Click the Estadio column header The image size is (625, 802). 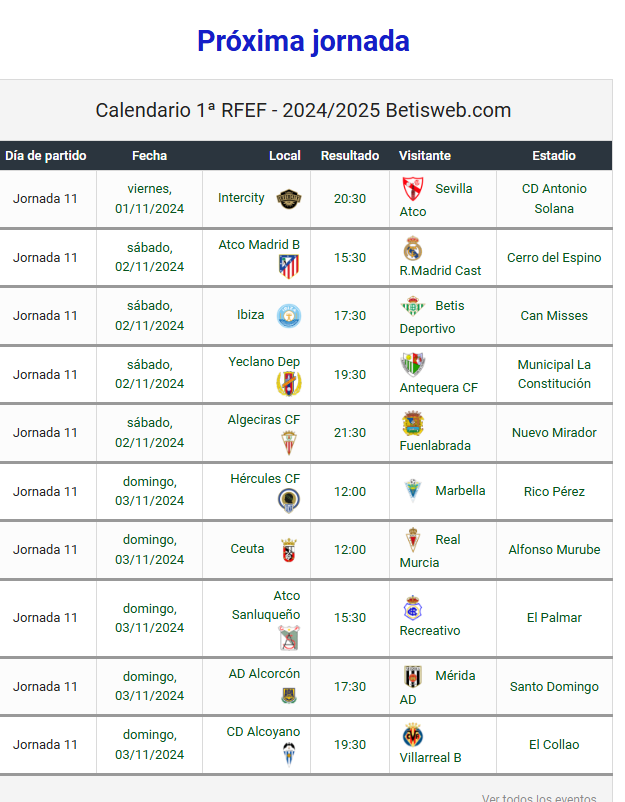click(554, 155)
